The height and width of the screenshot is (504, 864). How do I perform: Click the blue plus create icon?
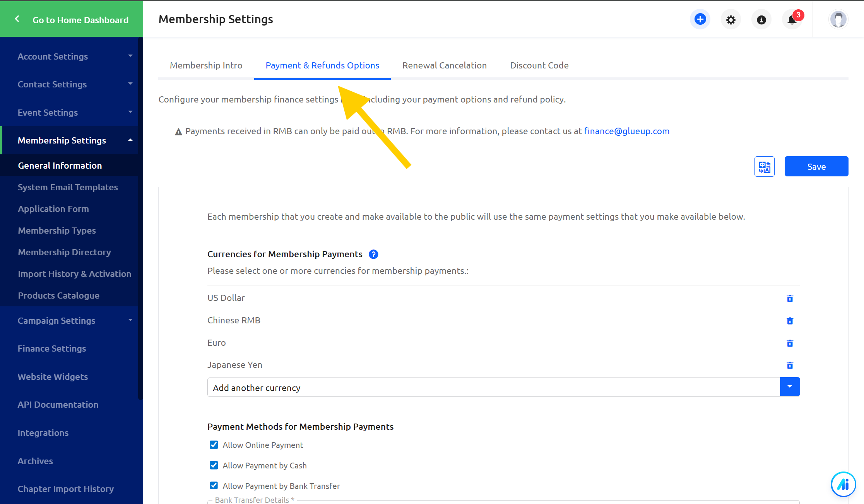700,19
